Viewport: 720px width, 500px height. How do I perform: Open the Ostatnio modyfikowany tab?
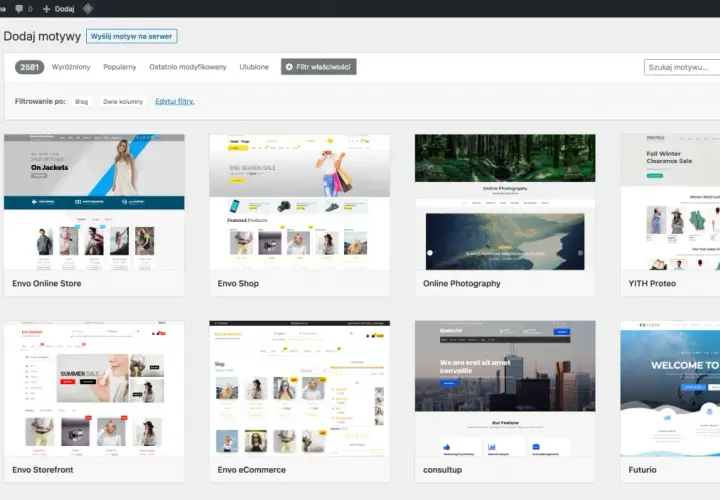coord(188,67)
